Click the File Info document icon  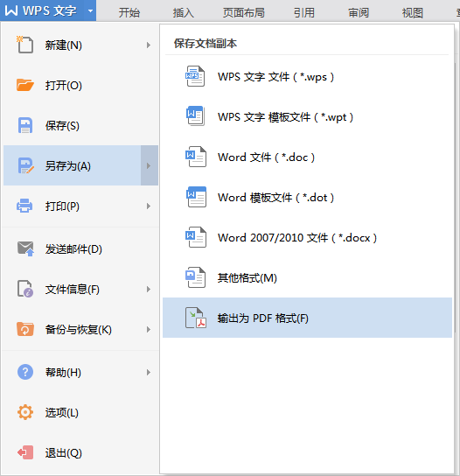(x=24, y=289)
